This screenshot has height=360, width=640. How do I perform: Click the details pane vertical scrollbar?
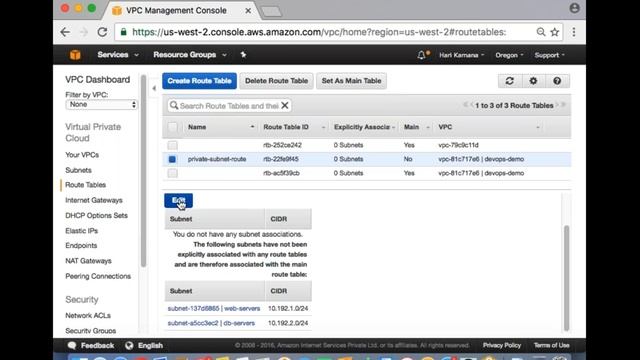[566, 278]
